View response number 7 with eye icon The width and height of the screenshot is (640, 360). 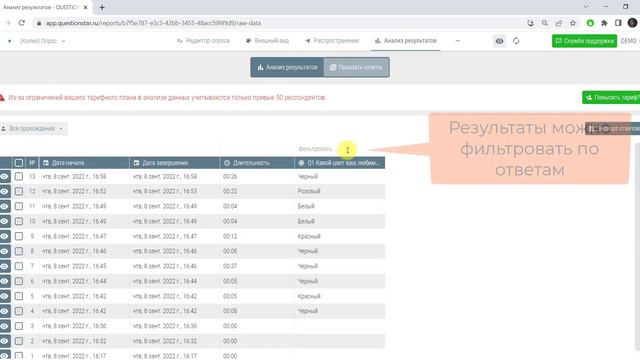(4, 266)
